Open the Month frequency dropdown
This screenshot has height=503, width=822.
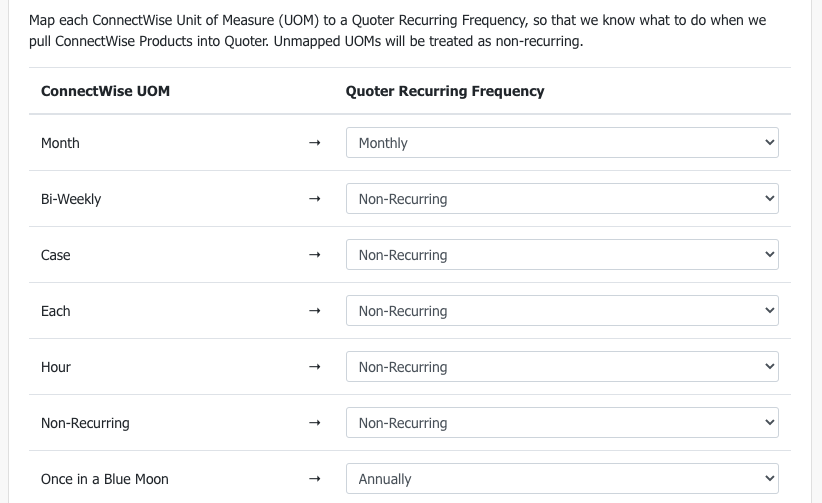pyautogui.click(x=562, y=143)
